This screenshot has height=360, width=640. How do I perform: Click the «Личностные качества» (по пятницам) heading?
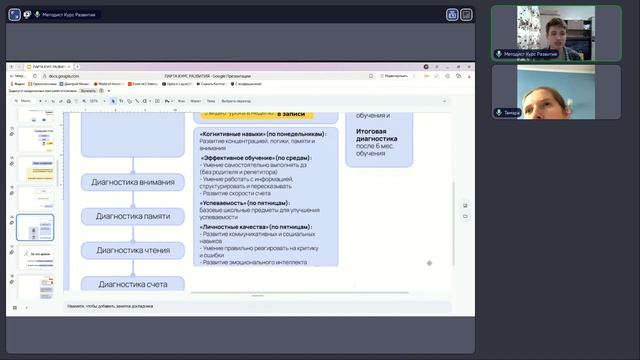pos(256,227)
